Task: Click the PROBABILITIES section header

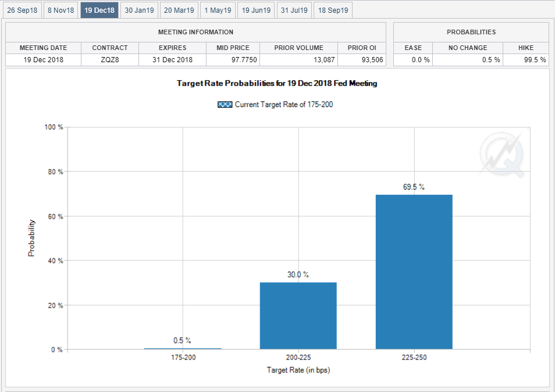Action: (x=471, y=32)
